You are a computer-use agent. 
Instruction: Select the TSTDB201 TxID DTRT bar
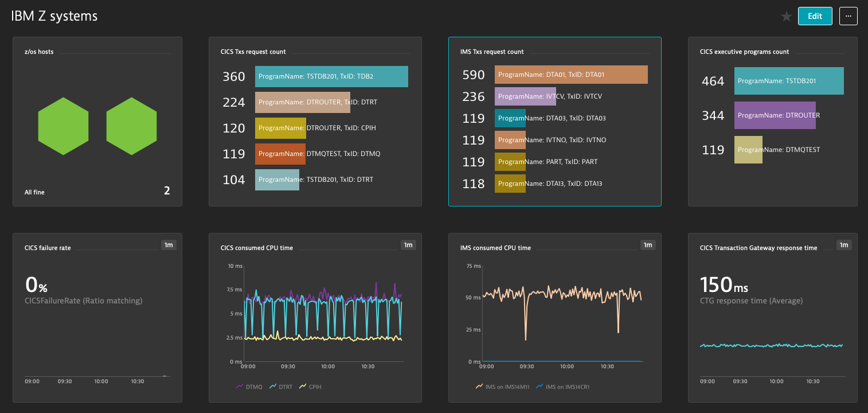[x=277, y=180]
